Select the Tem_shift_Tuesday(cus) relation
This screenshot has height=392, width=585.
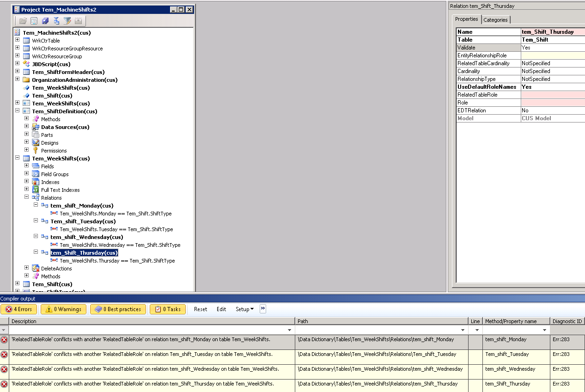tap(83, 221)
